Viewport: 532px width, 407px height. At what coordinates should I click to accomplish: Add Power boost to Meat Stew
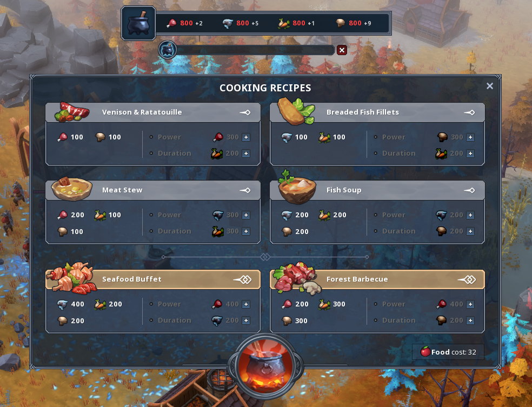[x=247, y=215]
